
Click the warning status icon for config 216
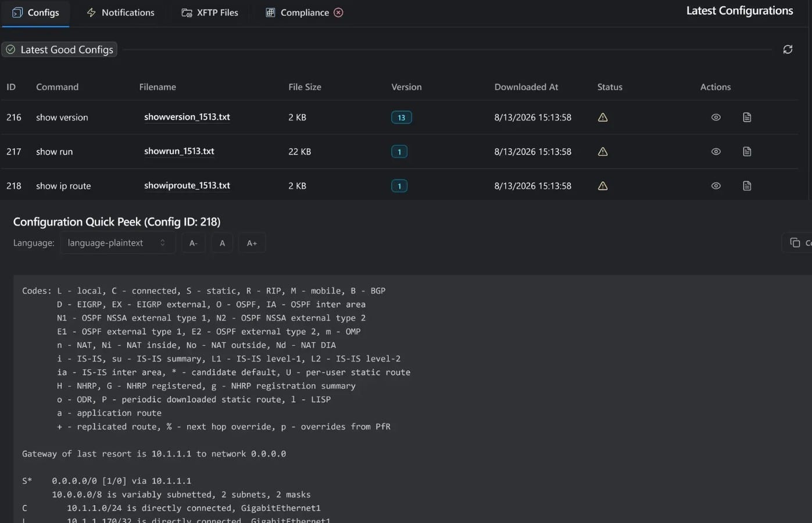[603, 117]
